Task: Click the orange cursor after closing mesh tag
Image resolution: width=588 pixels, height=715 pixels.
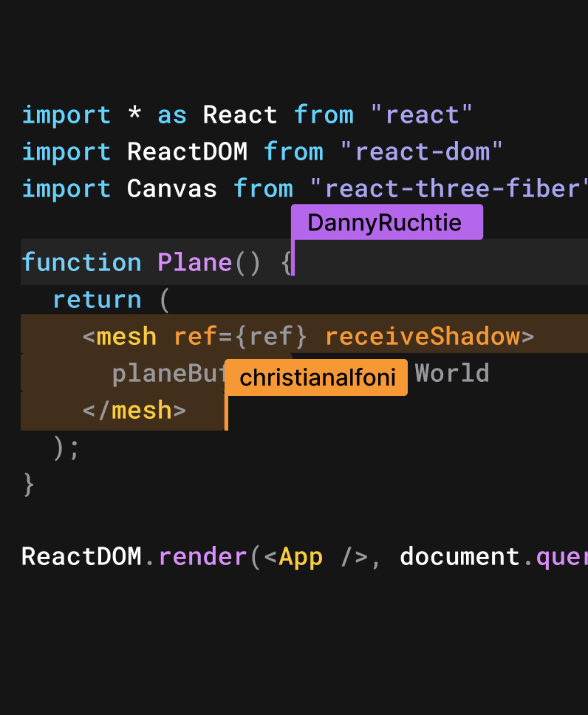Action: (226, 412)
